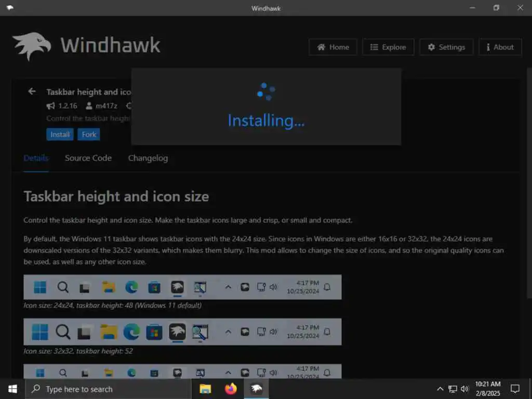Switch to the Details tab
The width and height of the screenshot is (532, 399).
click(36, 158)
